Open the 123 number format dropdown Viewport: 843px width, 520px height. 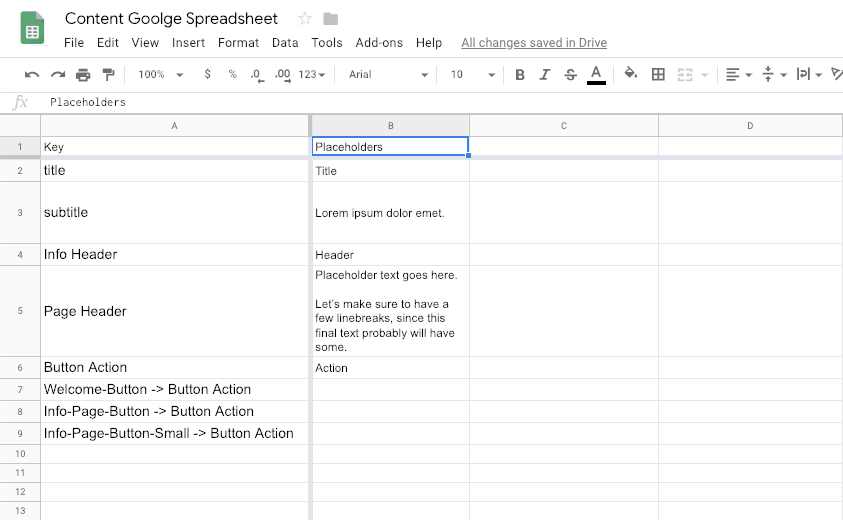click(312, 75)
